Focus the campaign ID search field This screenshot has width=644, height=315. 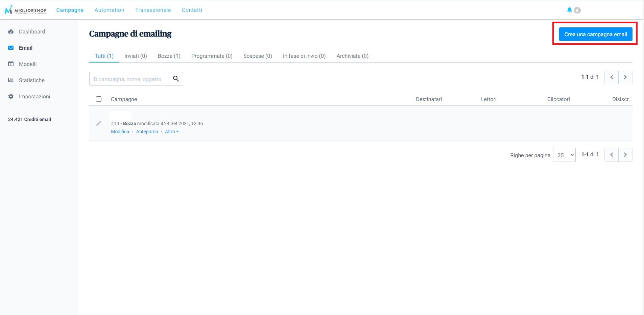click(x=129, y=79)
